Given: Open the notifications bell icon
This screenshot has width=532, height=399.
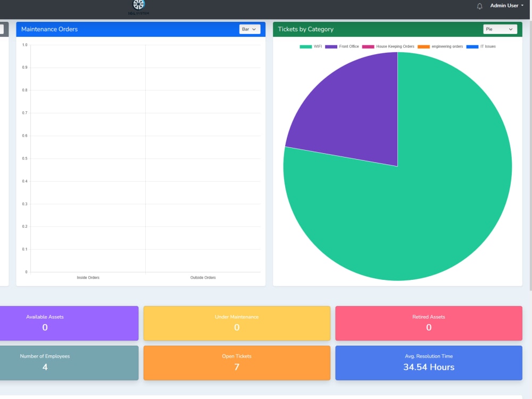Looking at the screenshot, I should [479, 6].
